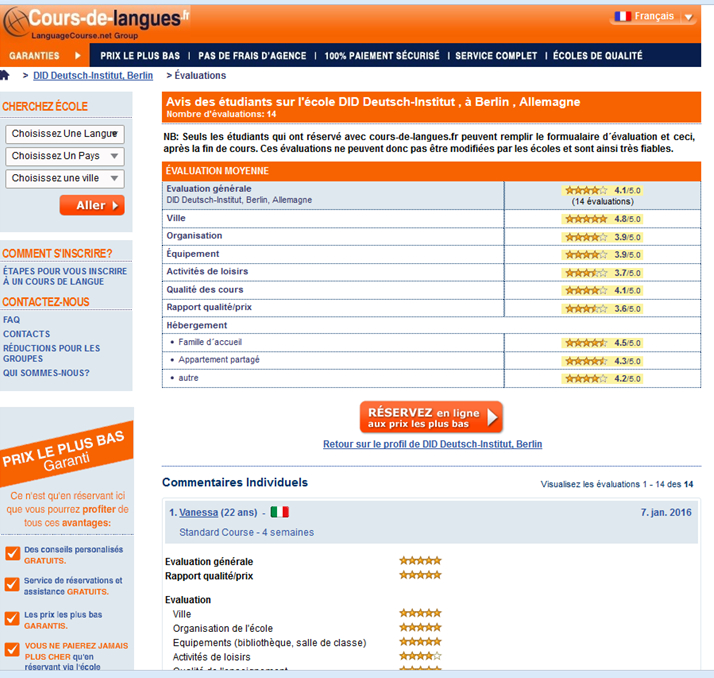
Task: Click Nombre d'évaluations: 14 text
Action: pos(221,114)
